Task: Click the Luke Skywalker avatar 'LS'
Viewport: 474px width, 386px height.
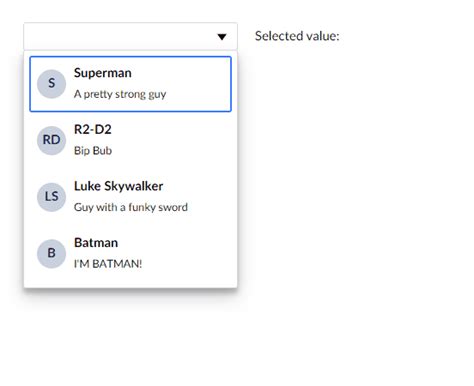Action: (51, 197)
